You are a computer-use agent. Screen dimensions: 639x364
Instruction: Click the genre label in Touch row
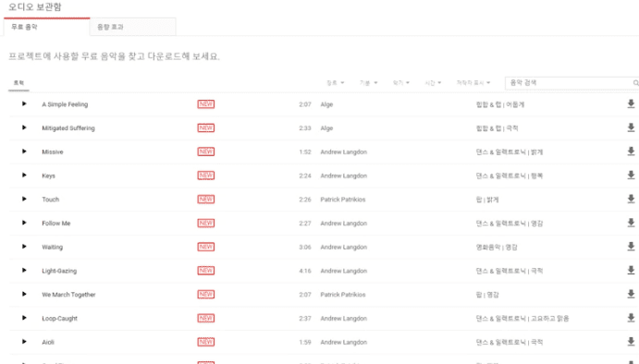(x=487, y=200)
